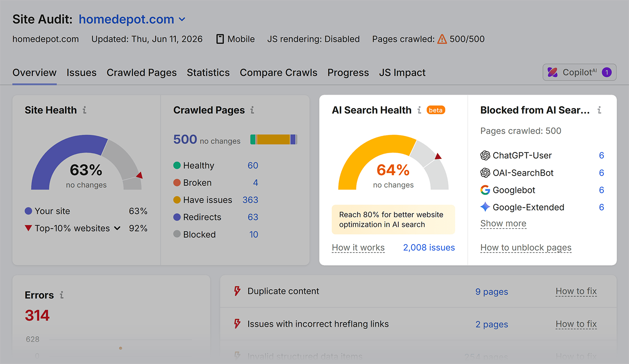Image resolution: width=629 pixels, height=364 pixels.
Task: Click the Errors info icon
Action: coord(62,295)
